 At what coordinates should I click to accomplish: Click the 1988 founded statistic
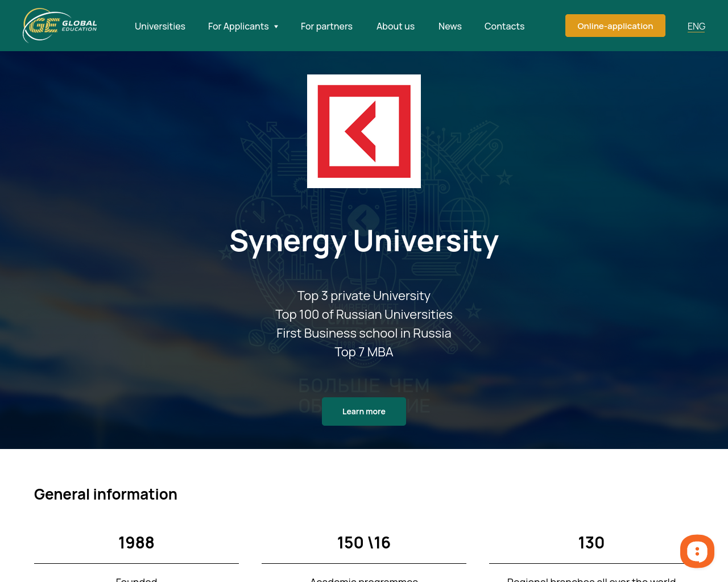(x=136, y=543)
